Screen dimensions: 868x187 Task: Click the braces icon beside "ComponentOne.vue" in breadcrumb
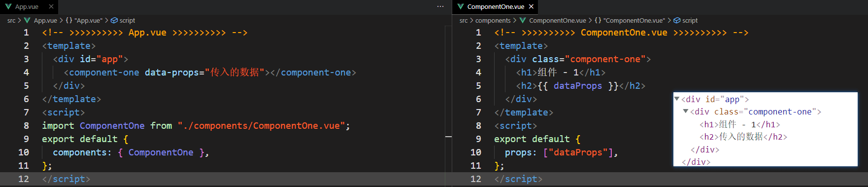598,21
